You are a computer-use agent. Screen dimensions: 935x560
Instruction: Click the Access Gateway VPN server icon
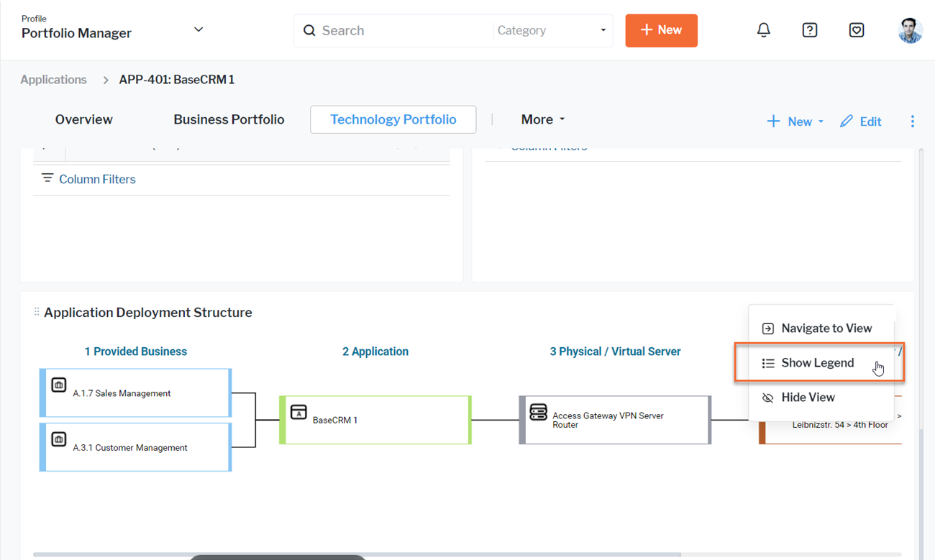[538, 412]
